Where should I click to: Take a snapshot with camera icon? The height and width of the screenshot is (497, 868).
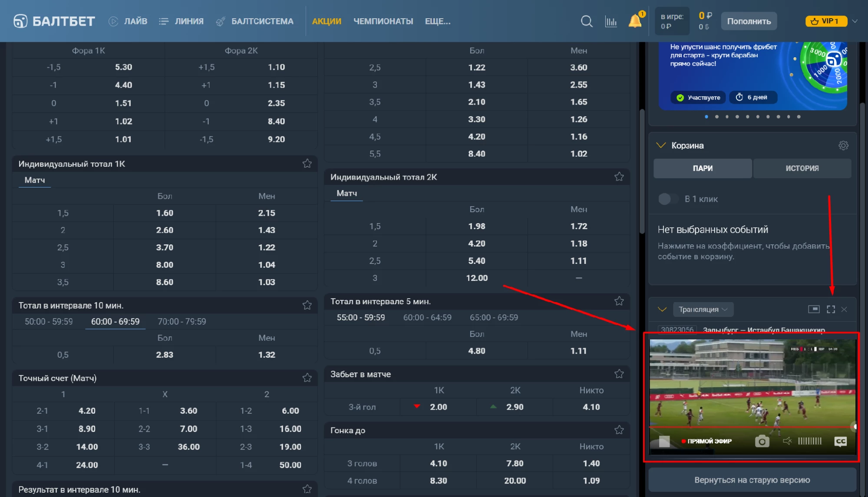(x=762, y=441)
